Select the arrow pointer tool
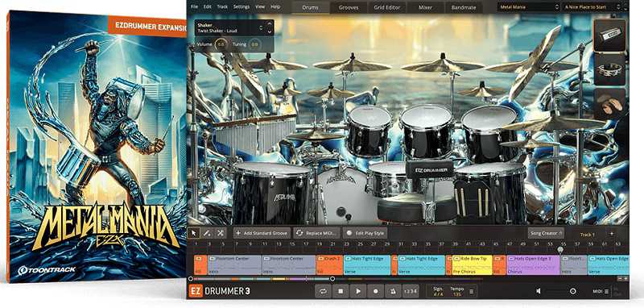This screenshot has width=644, height=308. 193,233
